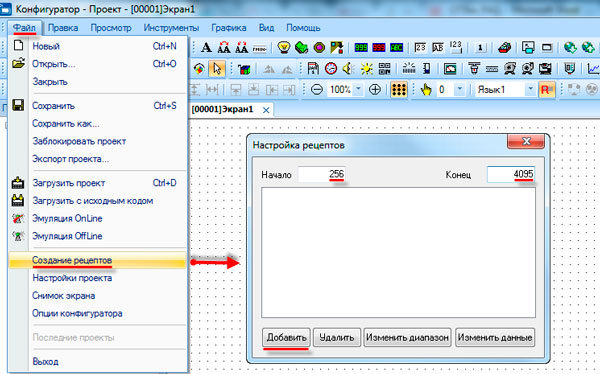The width and height of the screenshot is (600, 374).
Task: Select the static text tool 'A' icon
Action: 206,47
